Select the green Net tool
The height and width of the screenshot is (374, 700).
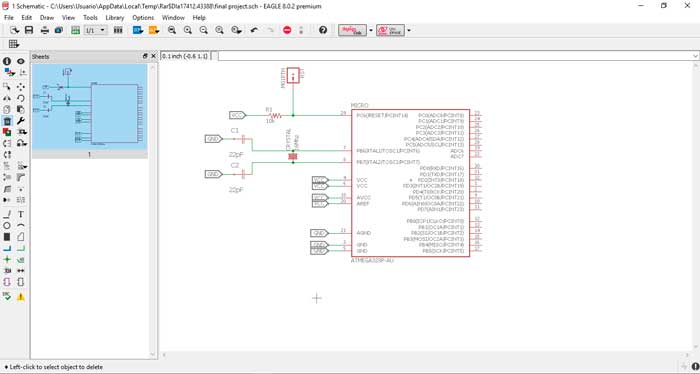click(x=21, y=248)
